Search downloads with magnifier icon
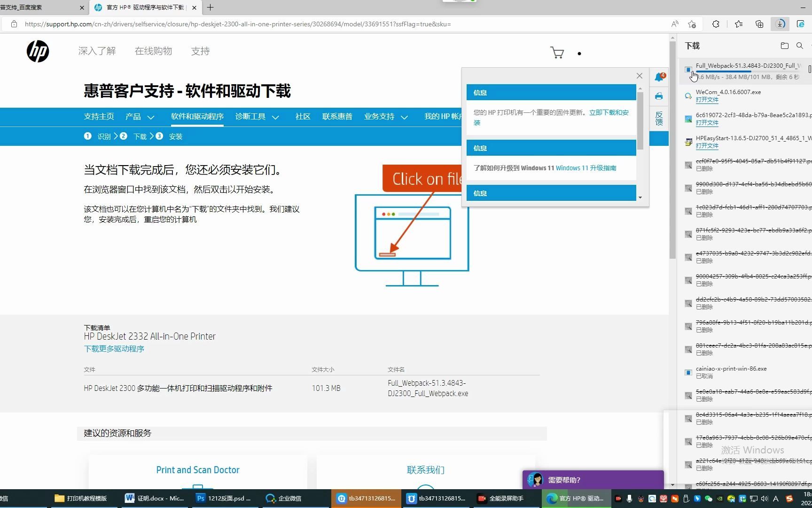This screenshot has width=812, height=508. (799, 46)
